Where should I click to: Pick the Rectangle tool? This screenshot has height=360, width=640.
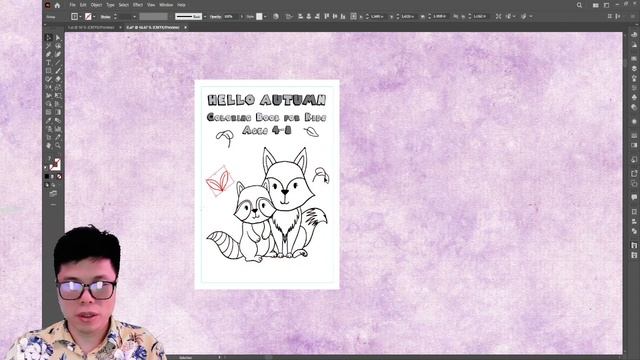49,71
